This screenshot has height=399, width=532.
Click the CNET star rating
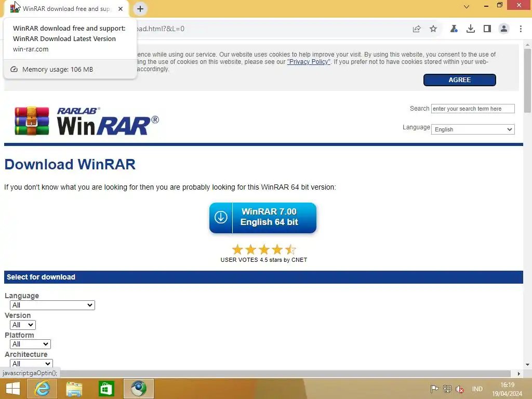(x=263, y=250)
